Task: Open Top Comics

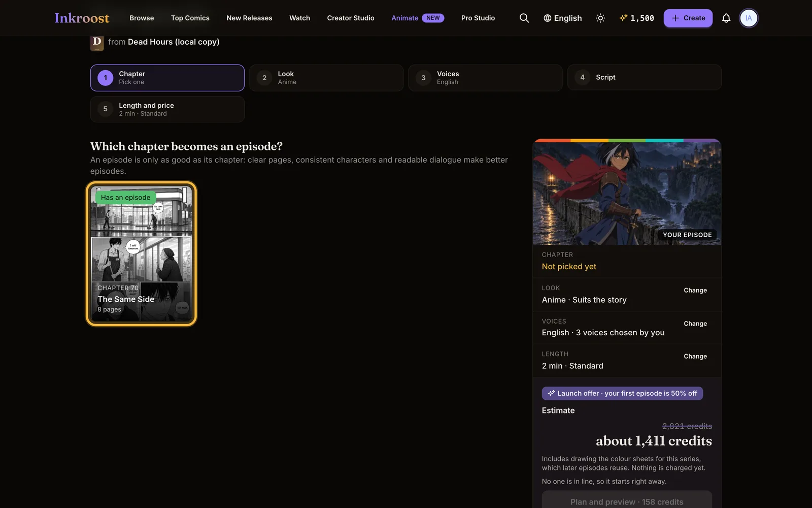Action: [190, 18]
